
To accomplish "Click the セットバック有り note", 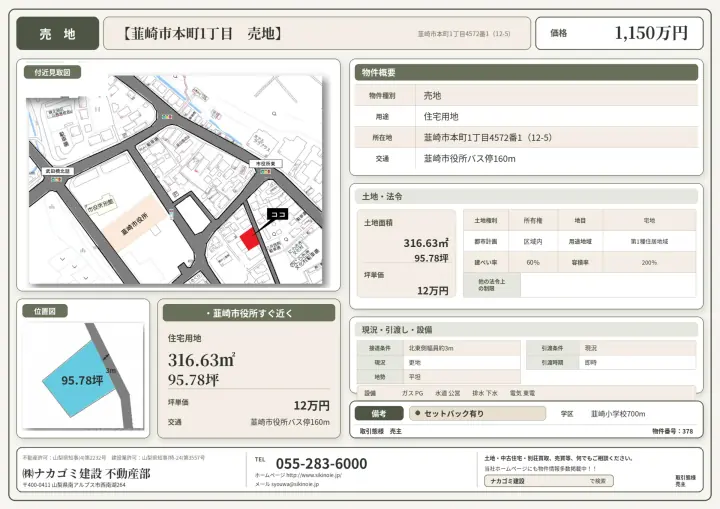I will click(478, 413).
